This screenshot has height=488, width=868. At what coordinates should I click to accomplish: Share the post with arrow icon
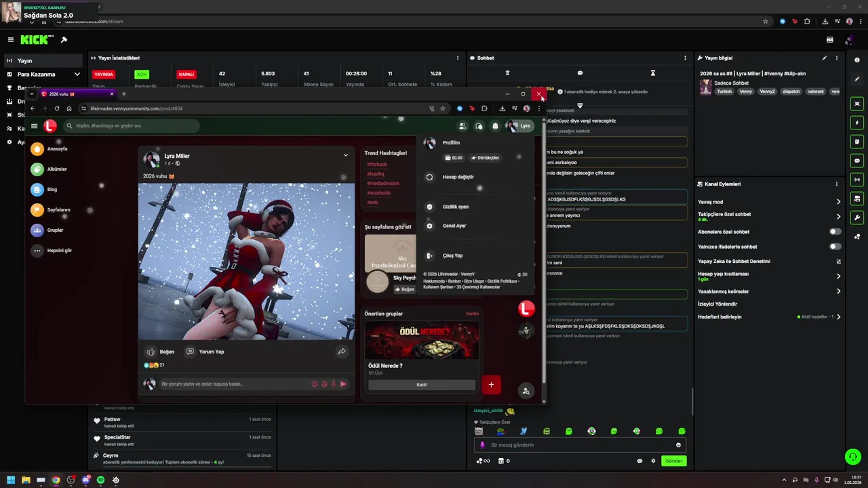(342, 352)
